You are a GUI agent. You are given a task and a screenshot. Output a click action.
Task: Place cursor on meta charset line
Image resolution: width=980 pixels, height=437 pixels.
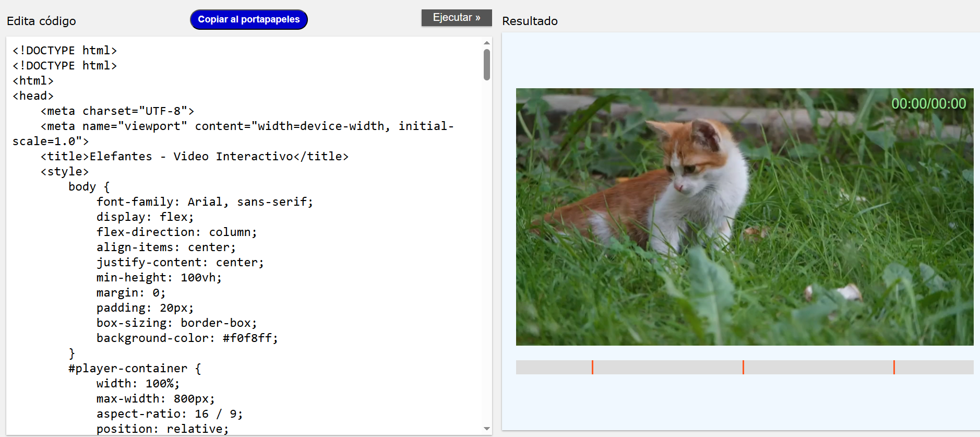pyautogui.click(x=117, y=111)
